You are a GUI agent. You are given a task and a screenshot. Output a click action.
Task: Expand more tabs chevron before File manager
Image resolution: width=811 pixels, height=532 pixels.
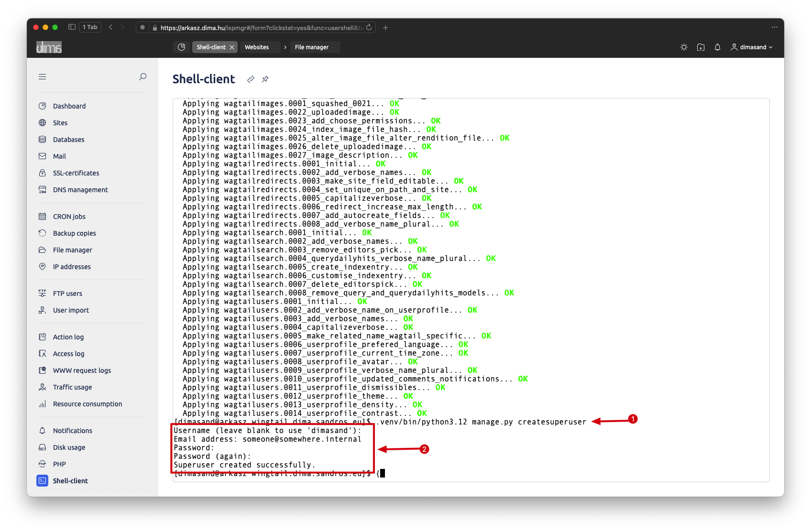(285, 47)
